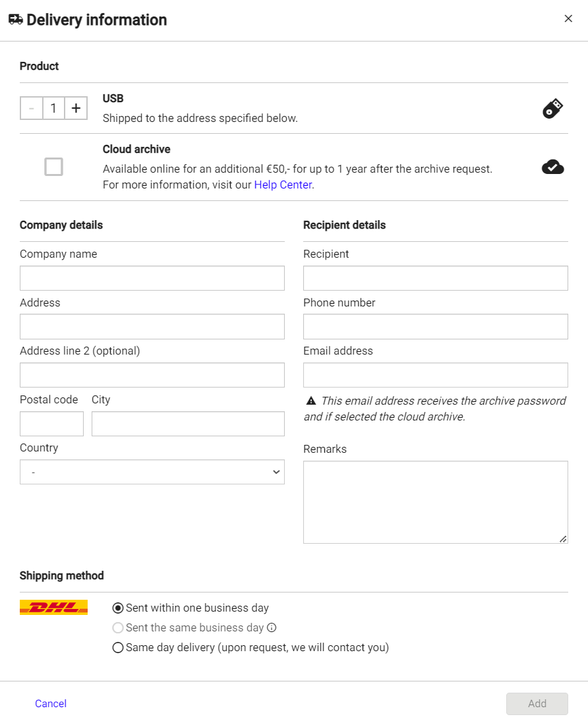Click the Company name field
This screenshot has width=588, height=723.
pyautogui.click(x=152, y=278)
